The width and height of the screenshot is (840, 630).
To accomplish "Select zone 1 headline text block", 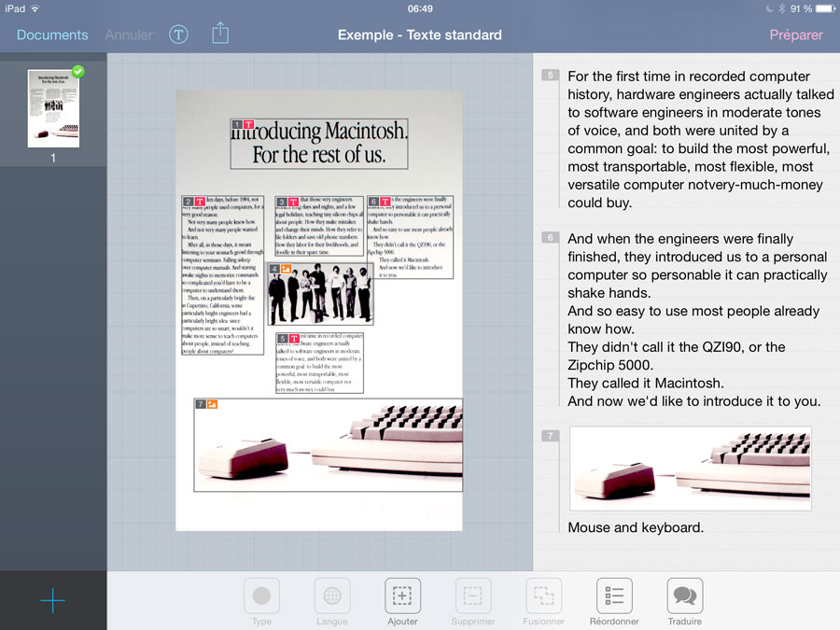I will pyautogui.click(x=319, y=144).
